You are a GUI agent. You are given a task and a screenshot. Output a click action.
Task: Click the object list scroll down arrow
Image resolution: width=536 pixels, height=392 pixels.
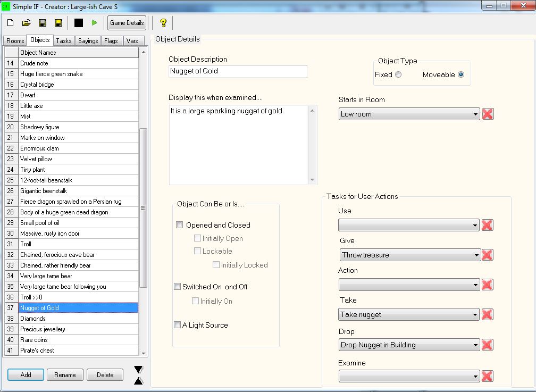pos(144,353)
